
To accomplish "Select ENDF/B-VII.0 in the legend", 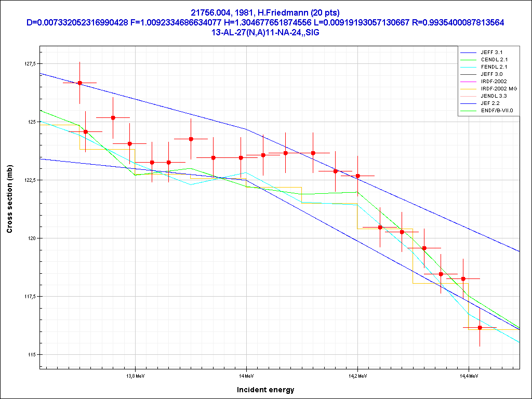I will coord(500,111).
